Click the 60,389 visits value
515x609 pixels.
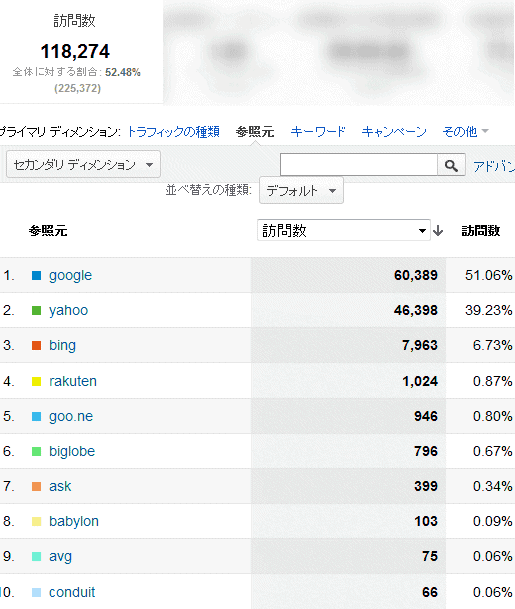[x=416, y=275]
